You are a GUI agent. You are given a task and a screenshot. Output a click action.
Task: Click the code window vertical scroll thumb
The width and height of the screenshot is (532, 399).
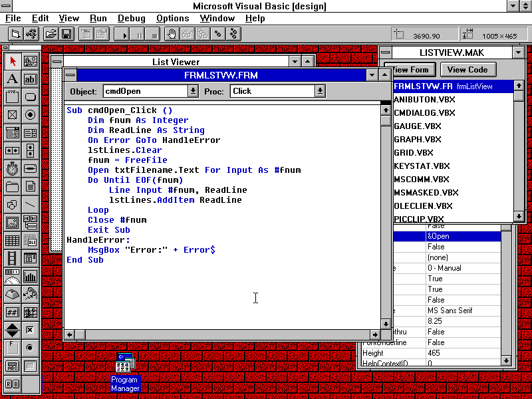pyautogui.click(x=386, y=121)
